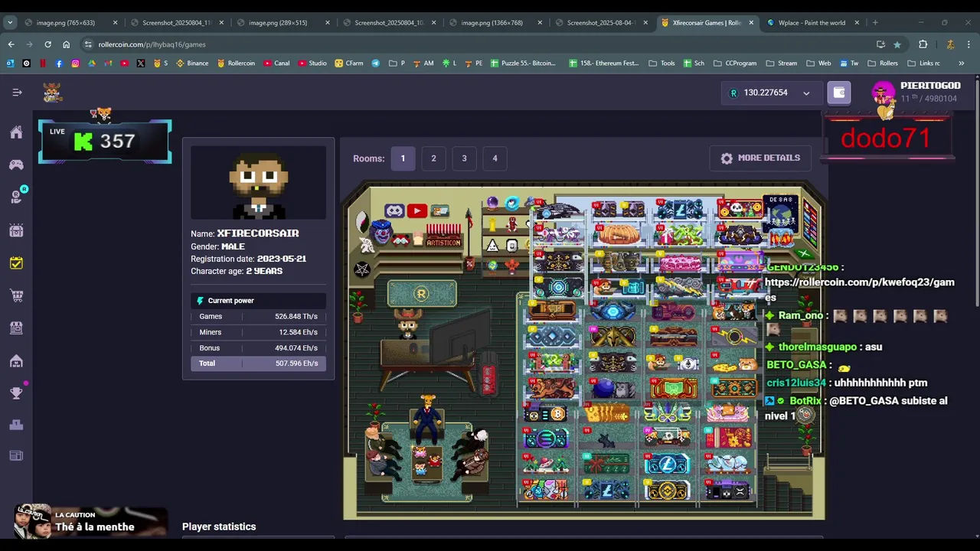Switch to image.png (289×515) browser tab
The height and width of the screenshot is (551, 980).
pos(283,22)
